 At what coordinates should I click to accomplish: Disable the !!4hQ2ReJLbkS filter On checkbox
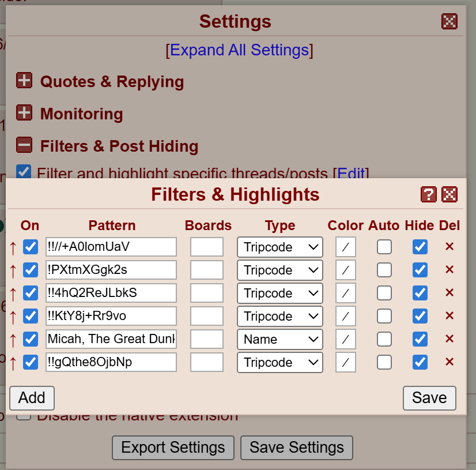point(31,293)
